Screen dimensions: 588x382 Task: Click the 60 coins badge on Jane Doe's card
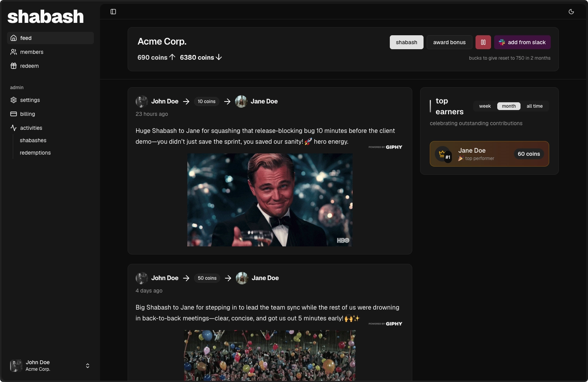point(529,154)
